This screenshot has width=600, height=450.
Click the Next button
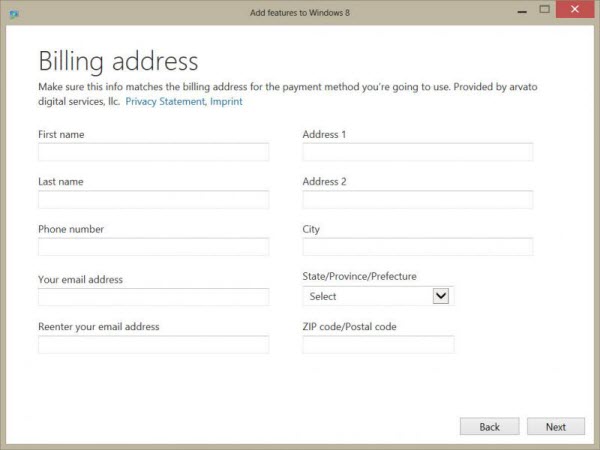(x=556, y=426)
